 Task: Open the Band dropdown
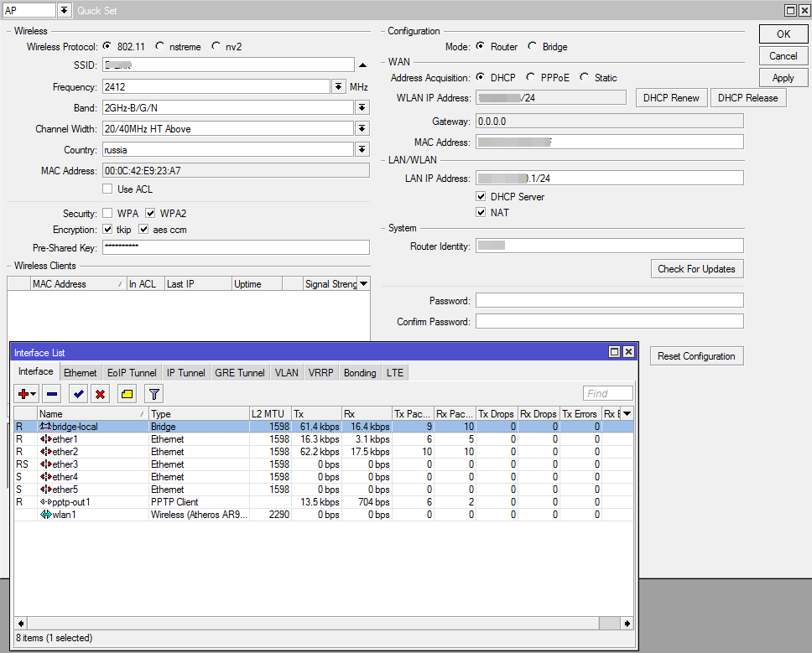point(362,107)
